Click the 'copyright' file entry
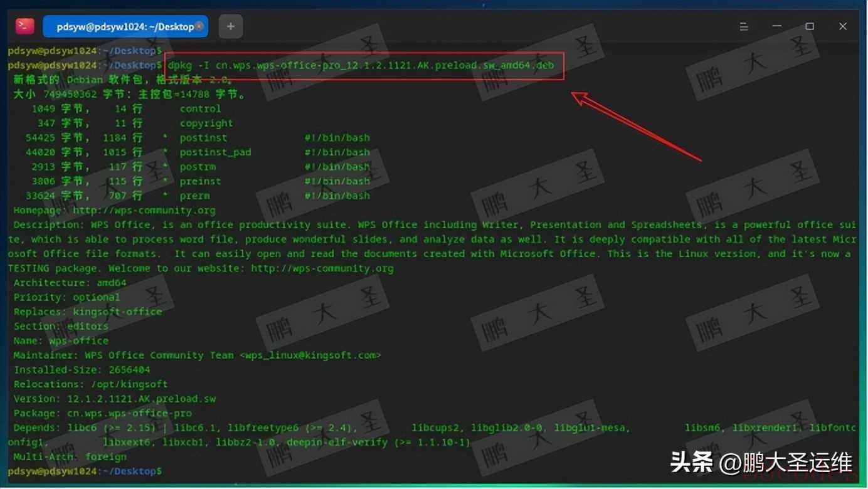The width and height of the screenshot is (868, 489). click(x=206, y=124)
